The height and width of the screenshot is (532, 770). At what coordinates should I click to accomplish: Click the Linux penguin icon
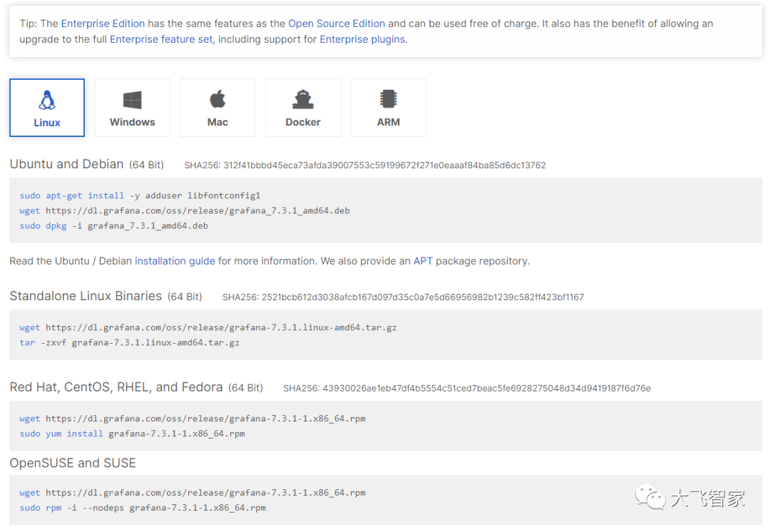tap(47, 100)
